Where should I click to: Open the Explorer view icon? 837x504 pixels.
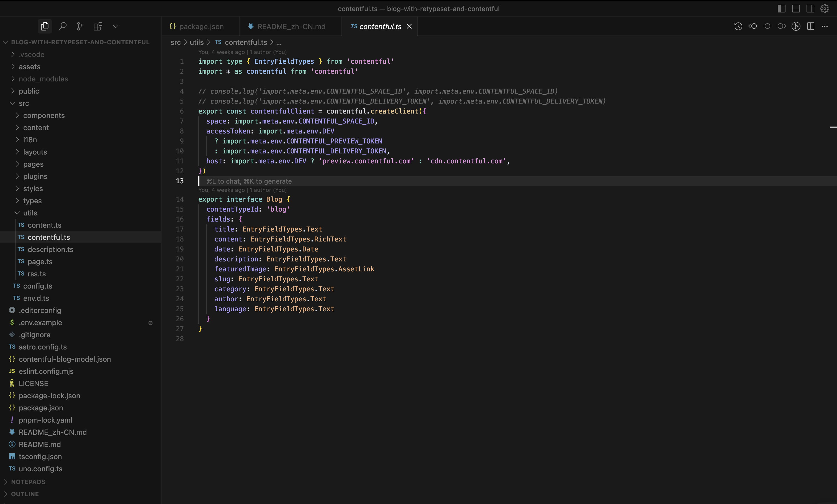click(45, 27)
